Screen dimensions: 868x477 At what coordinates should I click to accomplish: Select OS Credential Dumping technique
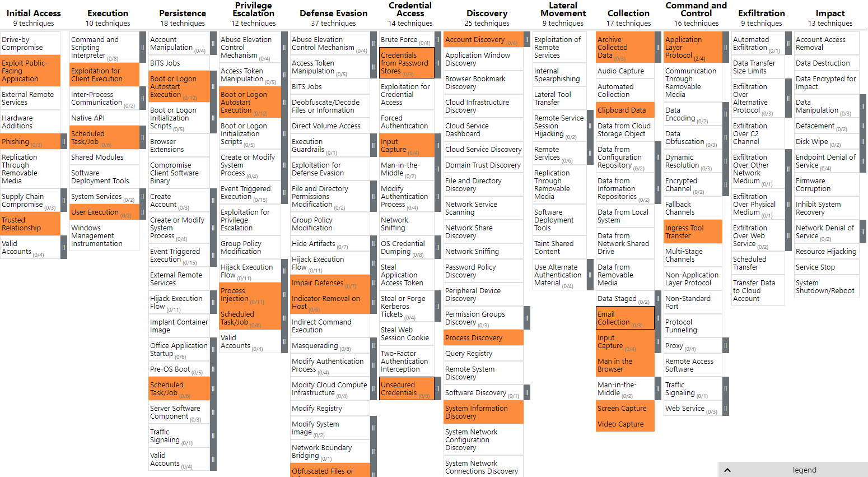click(x=407, y=247)
